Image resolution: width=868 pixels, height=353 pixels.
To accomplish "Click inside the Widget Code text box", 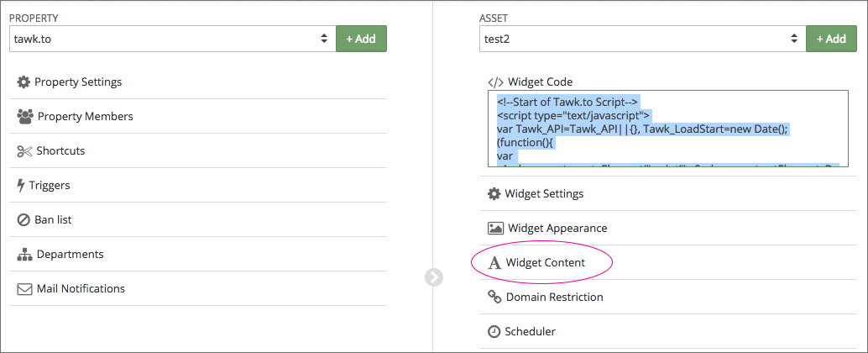I will tap(668, 129).
